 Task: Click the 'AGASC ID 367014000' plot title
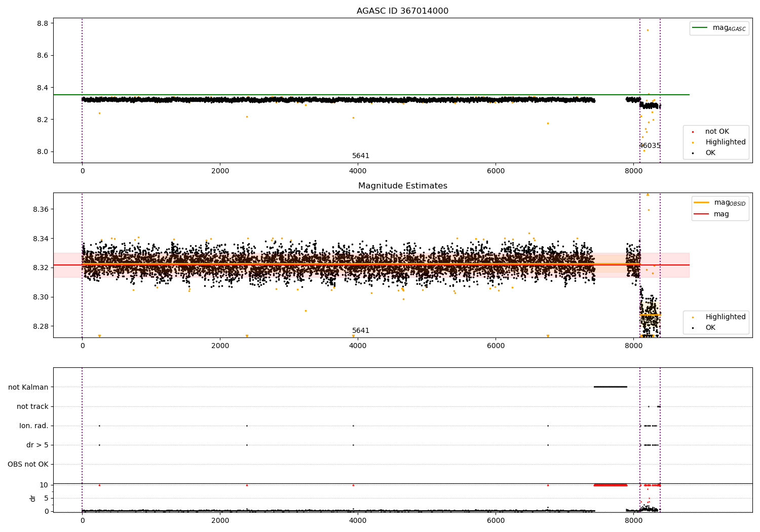coord(402,11)
